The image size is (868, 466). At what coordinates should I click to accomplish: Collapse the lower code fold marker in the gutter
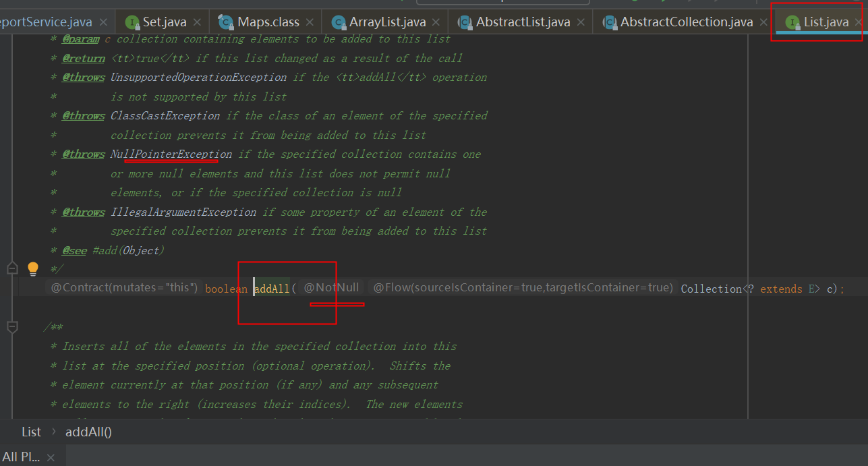11,326
